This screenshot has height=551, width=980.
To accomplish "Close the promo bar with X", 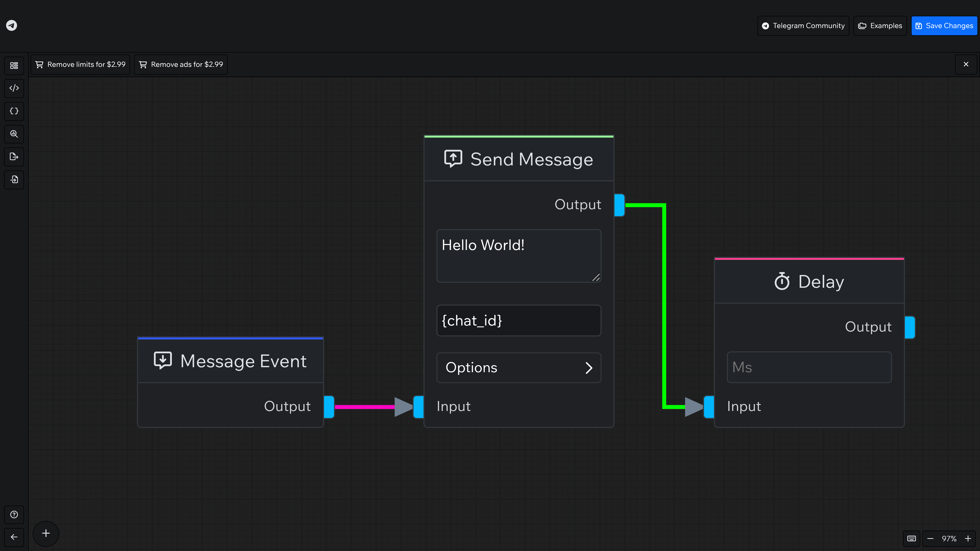I will [966, 64].
